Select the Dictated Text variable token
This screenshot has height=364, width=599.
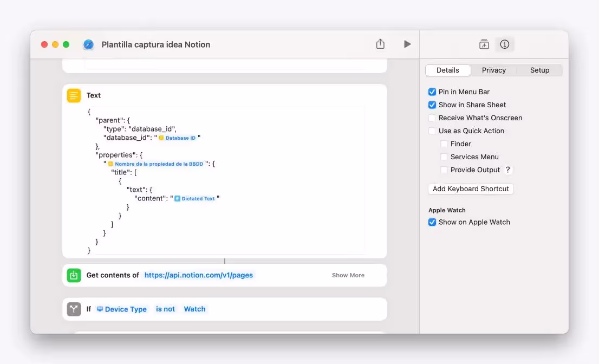click(x=195, y=199)
